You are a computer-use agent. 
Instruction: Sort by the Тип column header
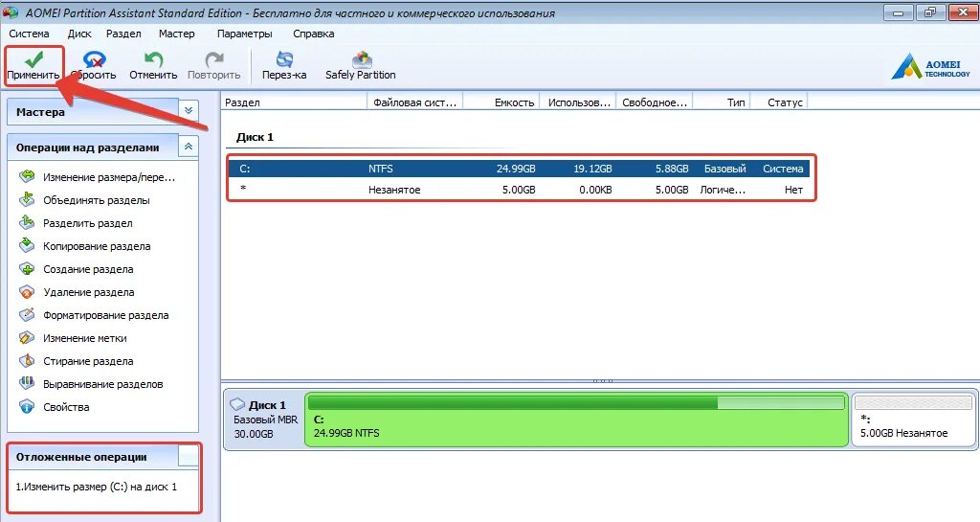(722, 102)
